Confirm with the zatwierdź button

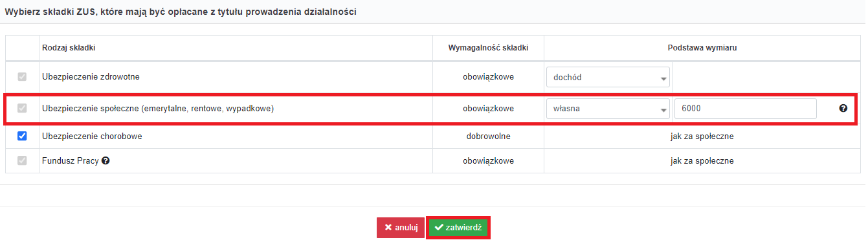(x=458, y=228)
